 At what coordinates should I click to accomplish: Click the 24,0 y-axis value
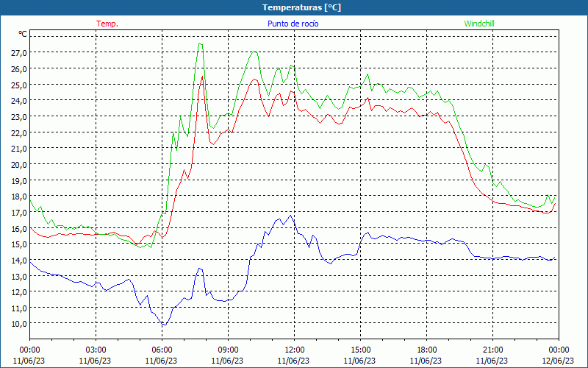(19, 101)
